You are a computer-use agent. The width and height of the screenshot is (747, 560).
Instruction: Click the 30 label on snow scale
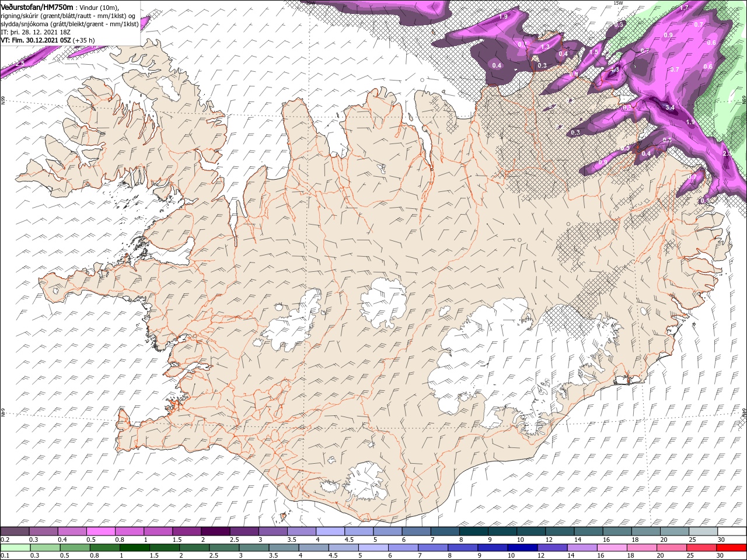click(721, 540)
